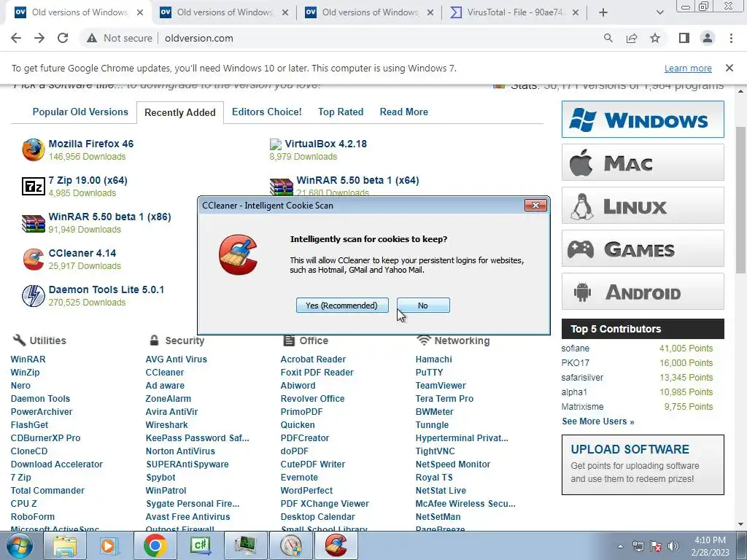Go forward using browser forward arrow
Viewport: 747px width, 560px height.
39,38
